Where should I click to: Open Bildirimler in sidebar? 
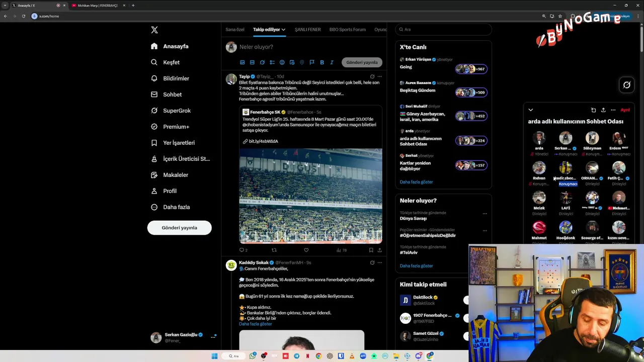tap(170, 78)
